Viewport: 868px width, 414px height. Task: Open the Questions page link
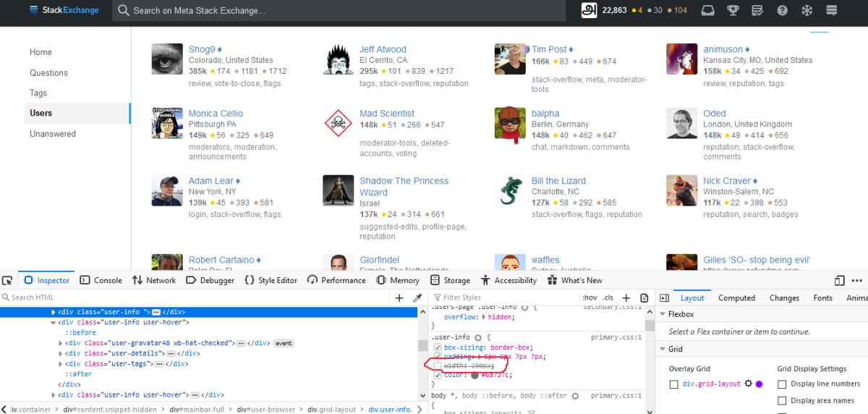48,72
